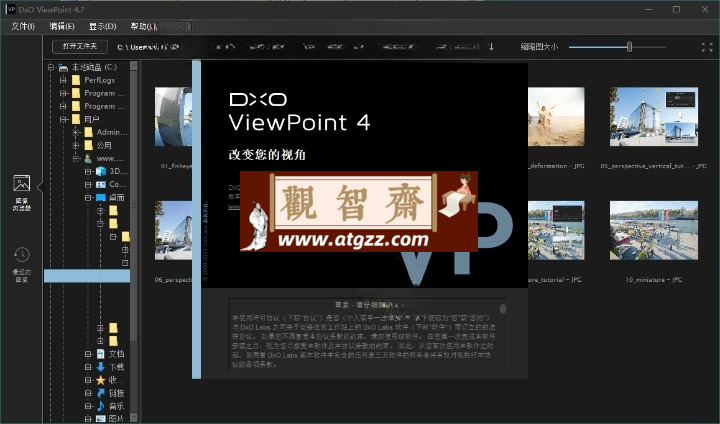Expand the 文档 tree node
Viewport: 720px width, 424px height.
point(88,354)
